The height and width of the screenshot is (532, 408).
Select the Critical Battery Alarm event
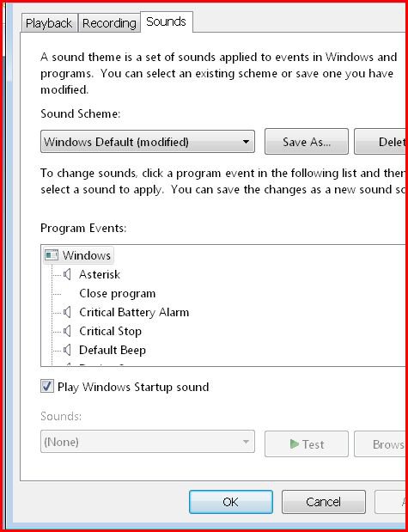coord(134,313)
